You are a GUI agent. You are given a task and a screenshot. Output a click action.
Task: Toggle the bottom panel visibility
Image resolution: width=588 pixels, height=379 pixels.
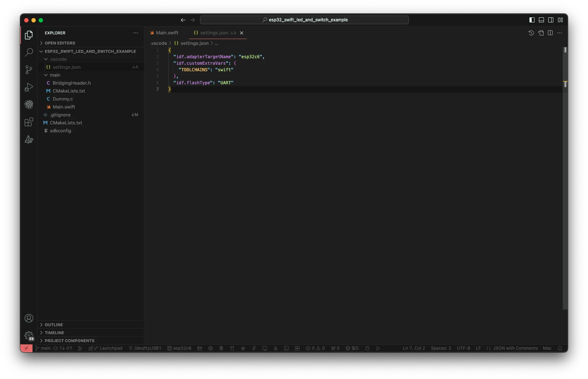(541, 20)
